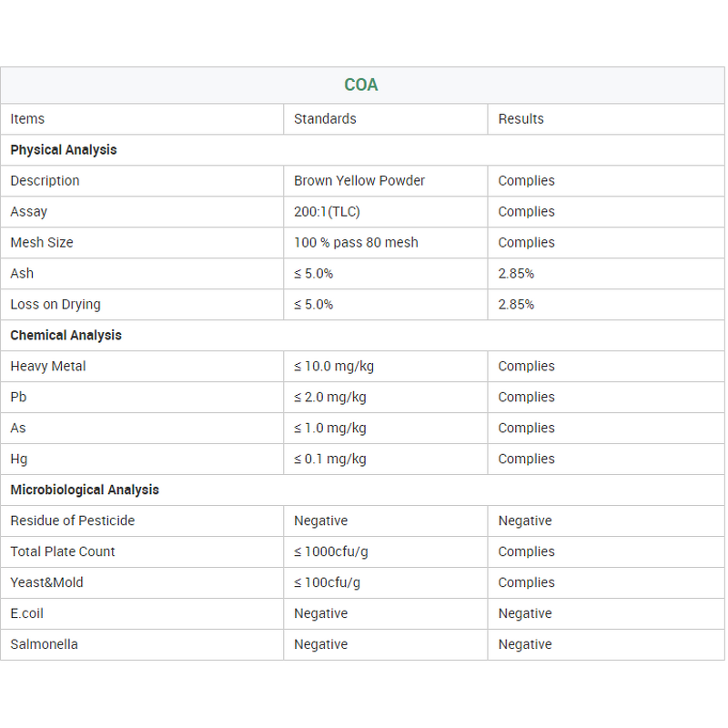Select the Brown Yellow Powder cell
The image size is (728, 728).
tap(359, 181)
